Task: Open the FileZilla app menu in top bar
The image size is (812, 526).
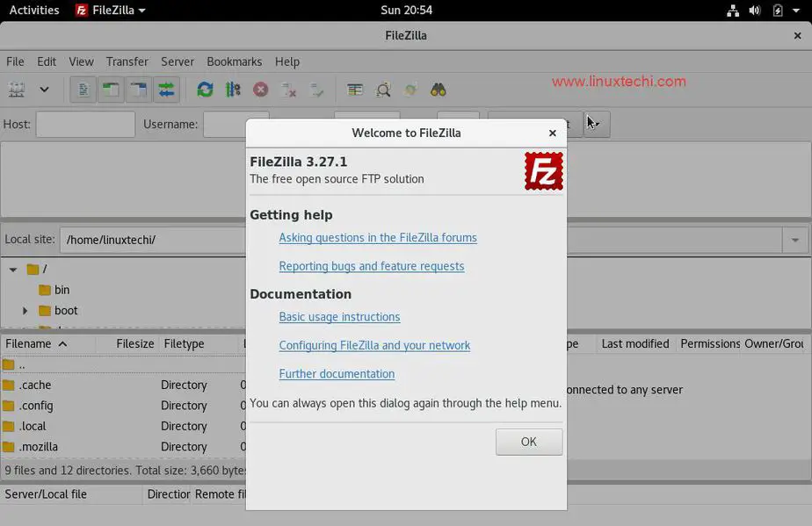Action: point(111,10)
